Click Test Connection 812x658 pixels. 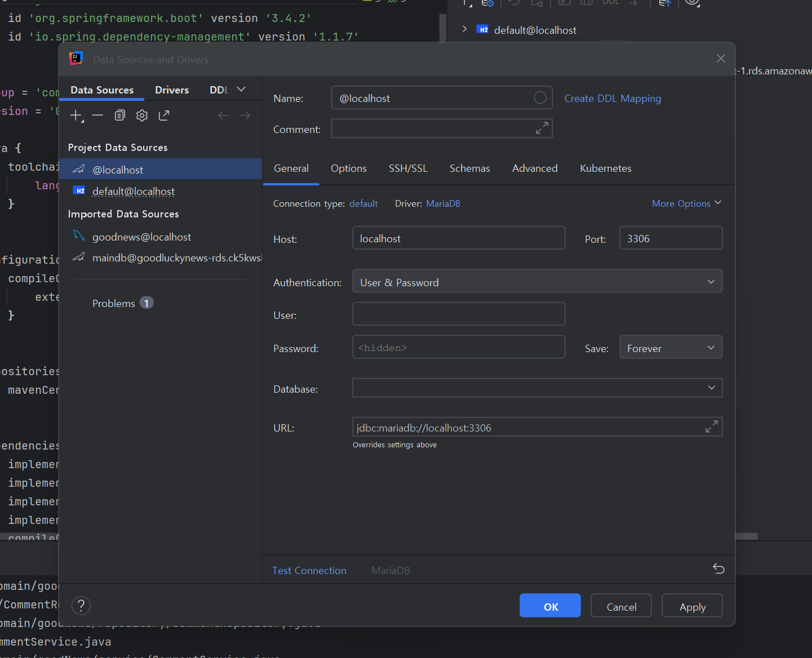coord(309,571)
